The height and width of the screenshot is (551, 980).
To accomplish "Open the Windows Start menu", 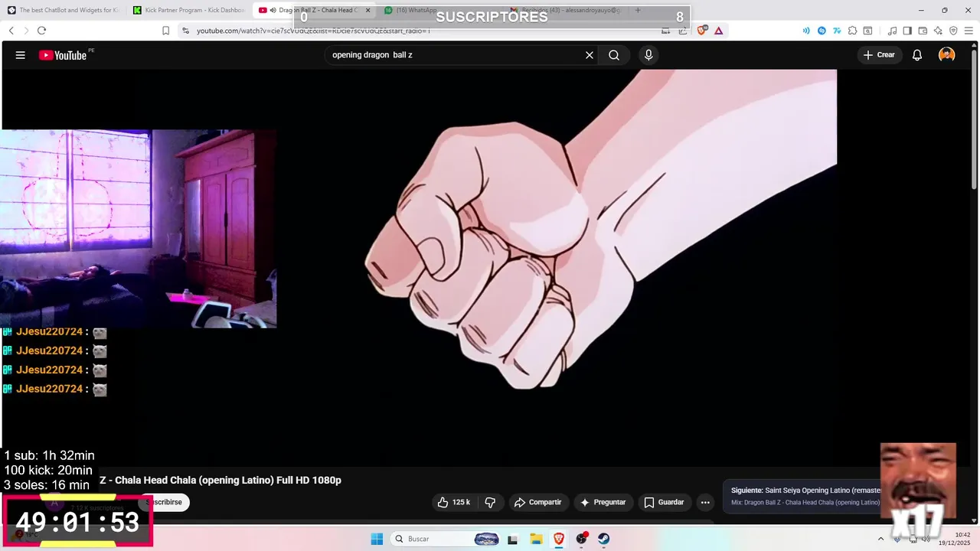I will pyautogui.click(x=377, y=539).
